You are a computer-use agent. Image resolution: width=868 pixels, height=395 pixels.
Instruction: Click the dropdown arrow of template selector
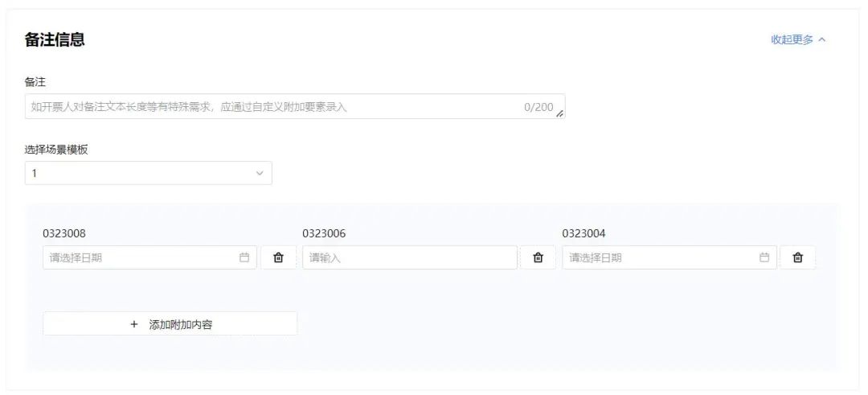[x=260, y=174]
